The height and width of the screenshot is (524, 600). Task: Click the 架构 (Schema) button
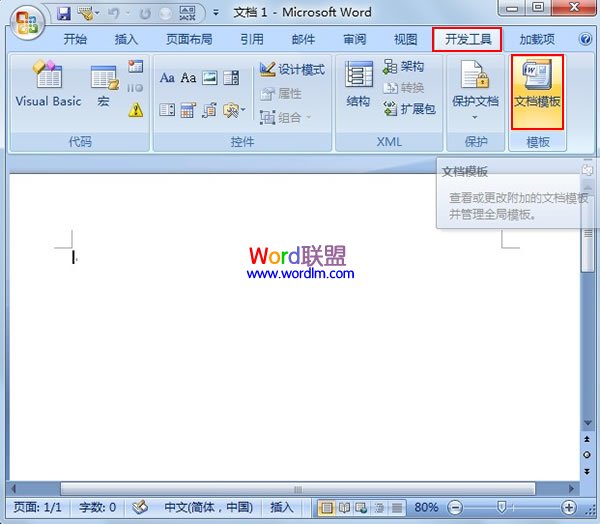click(403, 67)
